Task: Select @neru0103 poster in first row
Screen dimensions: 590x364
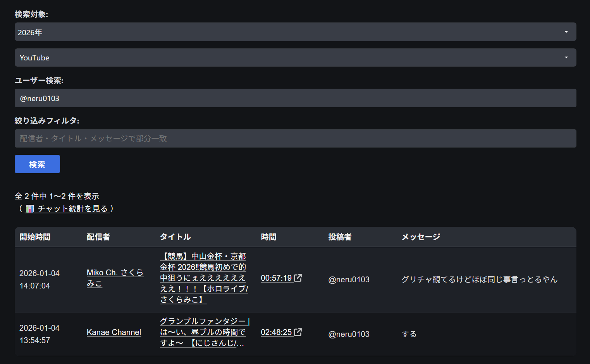Action: [x=349, y=280]
